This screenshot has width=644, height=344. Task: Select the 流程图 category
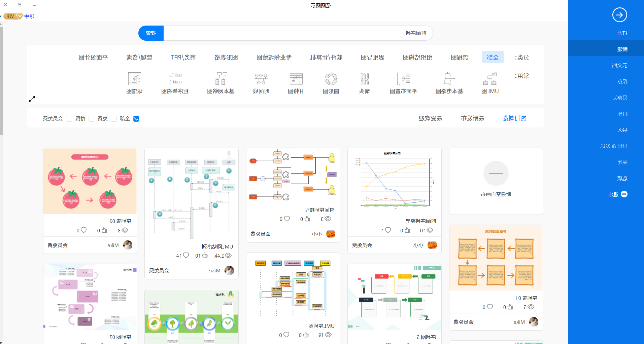460,57
